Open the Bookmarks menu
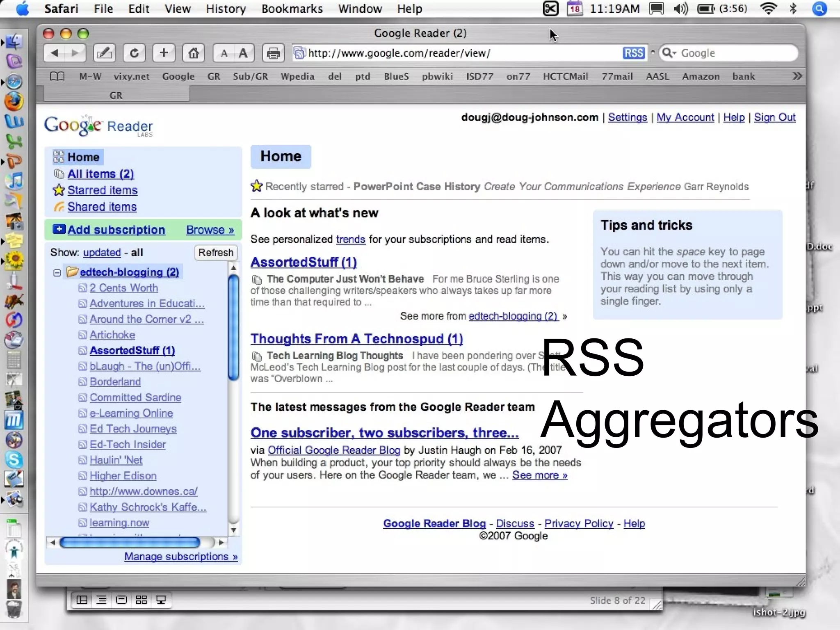This screenshot has height=630, width=840. pos(292,9)
